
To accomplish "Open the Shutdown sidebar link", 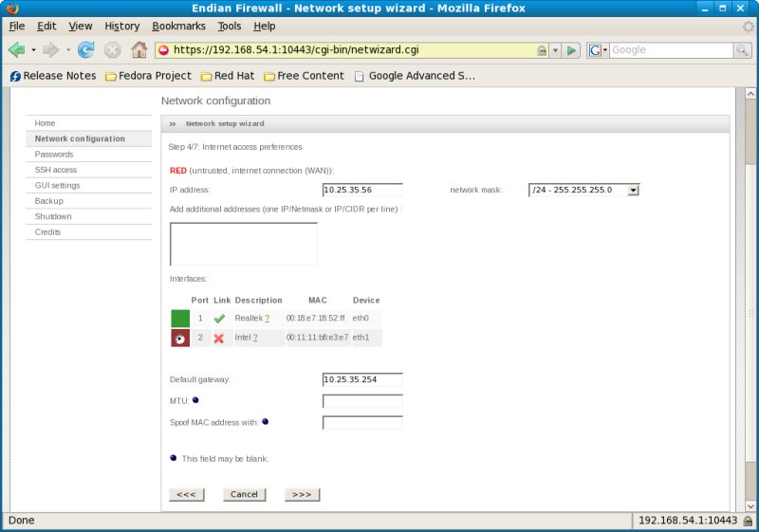I will click(53, 216).
